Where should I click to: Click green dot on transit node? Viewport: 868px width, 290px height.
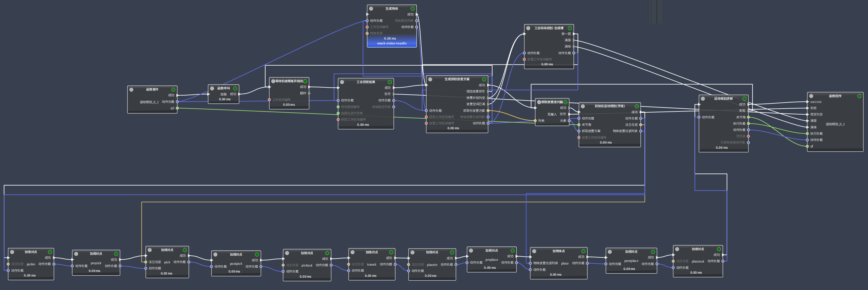(391, 252)
